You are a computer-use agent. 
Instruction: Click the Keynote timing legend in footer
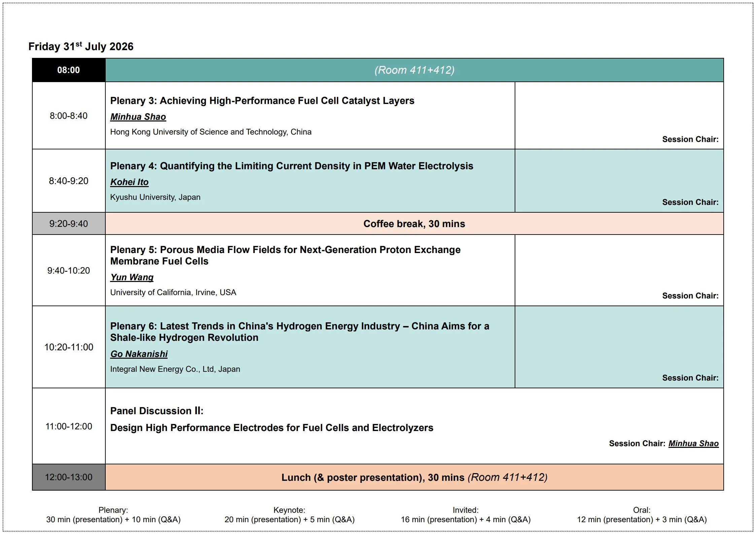[289, 515]
